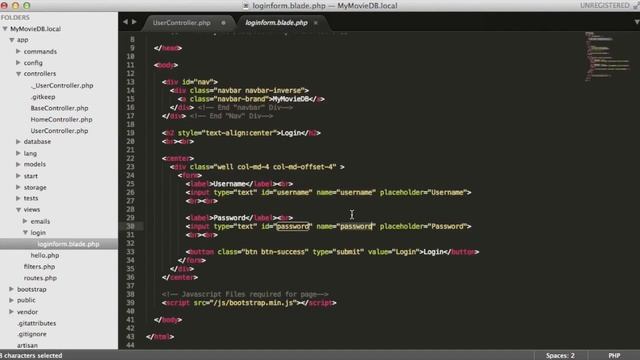Click the Login h2 heading line

point(241,133)
